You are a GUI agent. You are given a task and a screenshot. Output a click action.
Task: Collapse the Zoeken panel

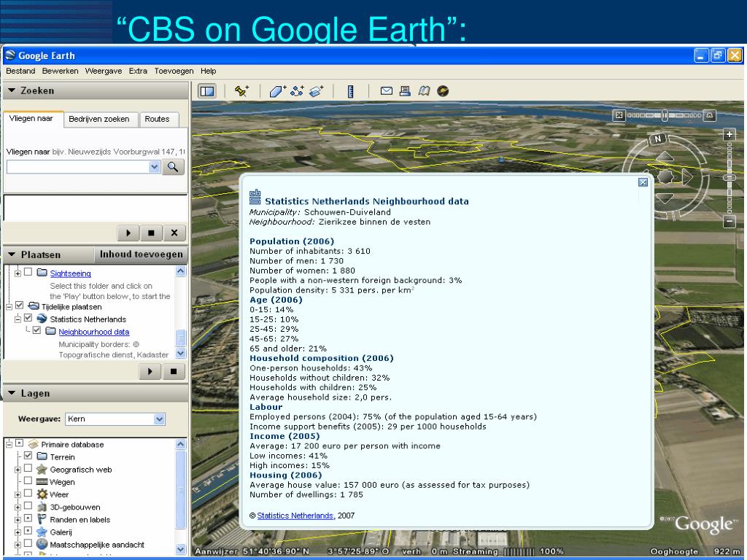click(x=12, y=90)
